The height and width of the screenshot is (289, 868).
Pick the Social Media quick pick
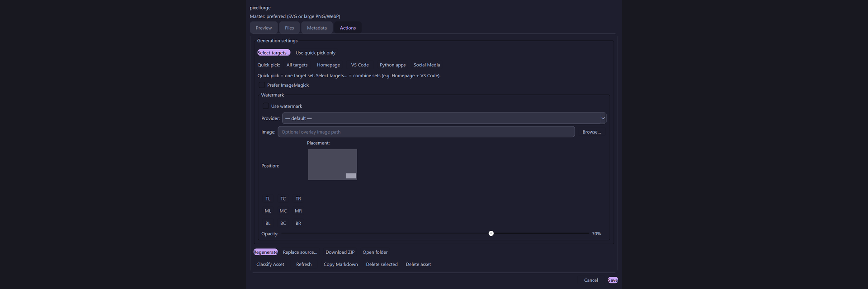[x=427, y=65]
